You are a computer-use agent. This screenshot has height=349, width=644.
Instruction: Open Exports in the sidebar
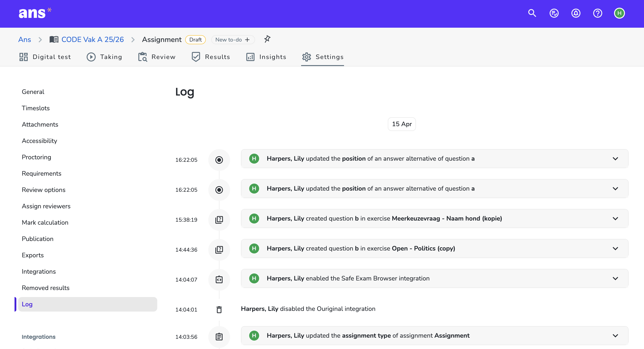(x=33, y=255)
